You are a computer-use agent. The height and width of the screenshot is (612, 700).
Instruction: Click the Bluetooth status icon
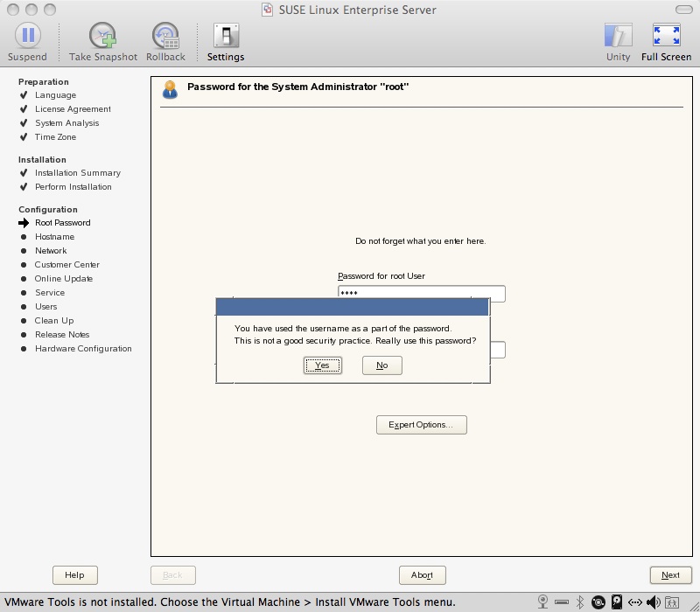click(x=580, y=602)
